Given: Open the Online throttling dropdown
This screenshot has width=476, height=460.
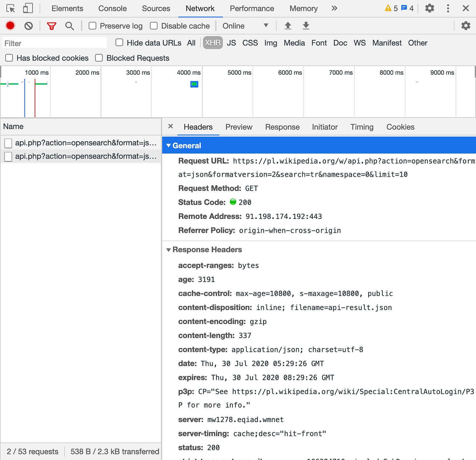Looking at the screenshot, I should tap(246, 26).
